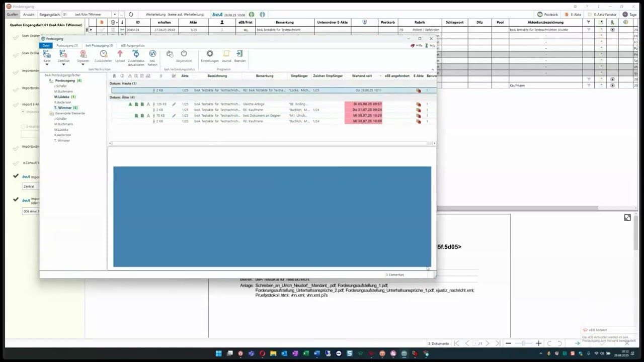
Task: Click zoom-out minus icon in preview footer
Action: [508, 343]
